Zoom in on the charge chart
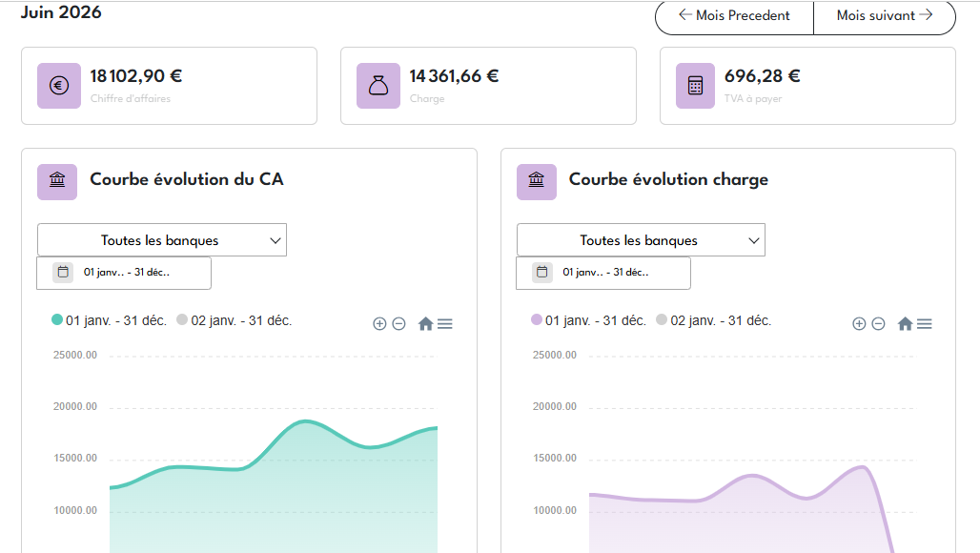Image resolution: width=980 pixels, height=553 pixels. pyautogui.click(x=859, y=323)
